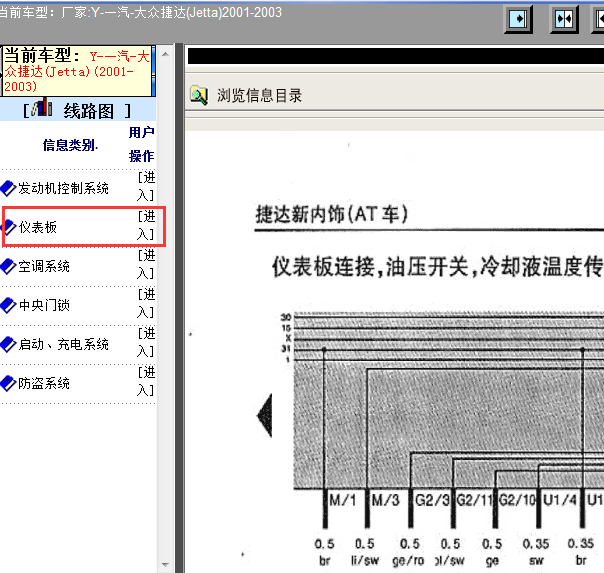Open 进入 link for 中央门锁
Image resolution: width=604 pixels, height=573 pixels.
pyautogui.click(x=146, y=303)
